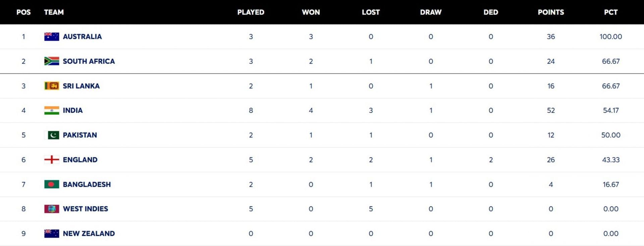Viewport: 644px width, 246px height.
Task: Click the England flag icon
Action: 52,160
